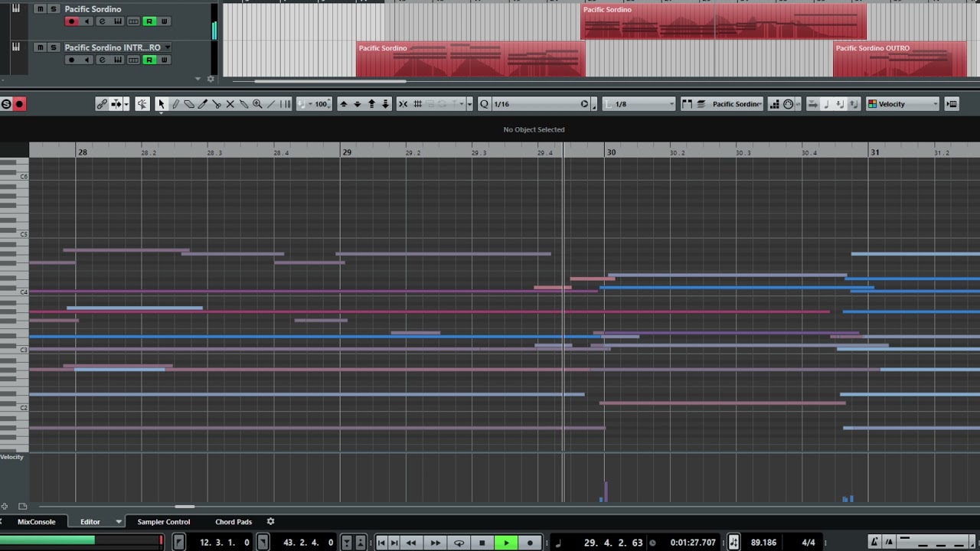Open Snap type dropdown arrow
Viewport: 980px width, 551px height.
469,104
